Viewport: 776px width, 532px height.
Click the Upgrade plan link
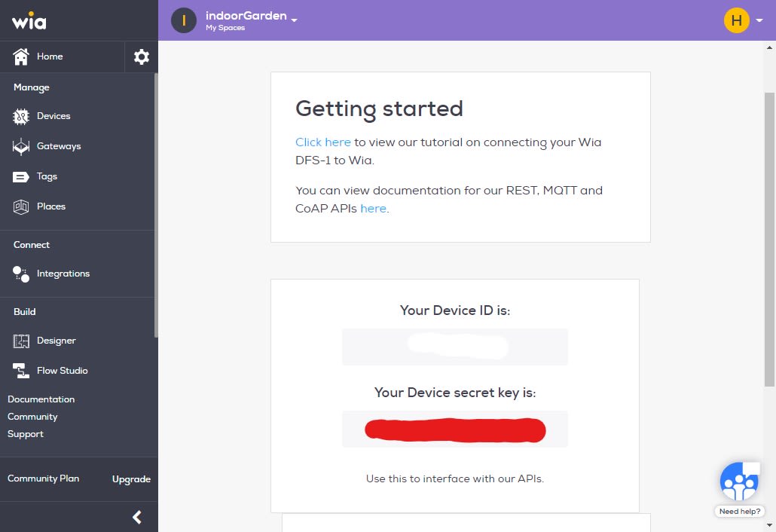click(131, 479)
